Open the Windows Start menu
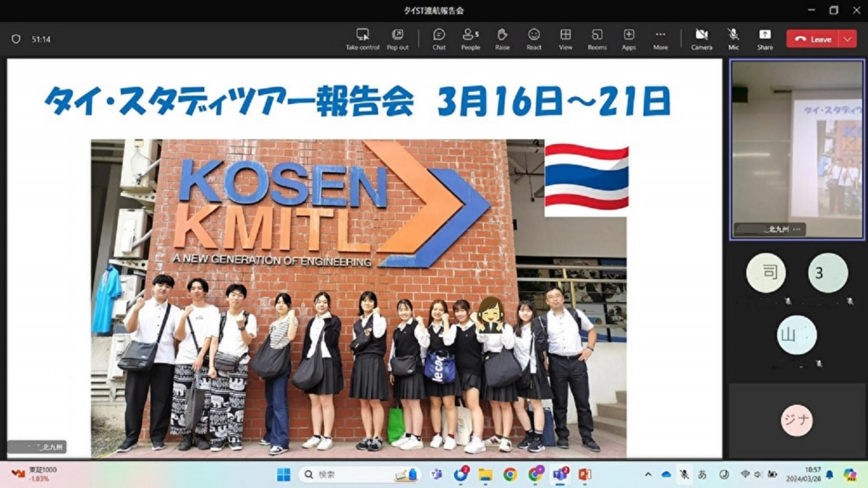 tap(284, 474)
